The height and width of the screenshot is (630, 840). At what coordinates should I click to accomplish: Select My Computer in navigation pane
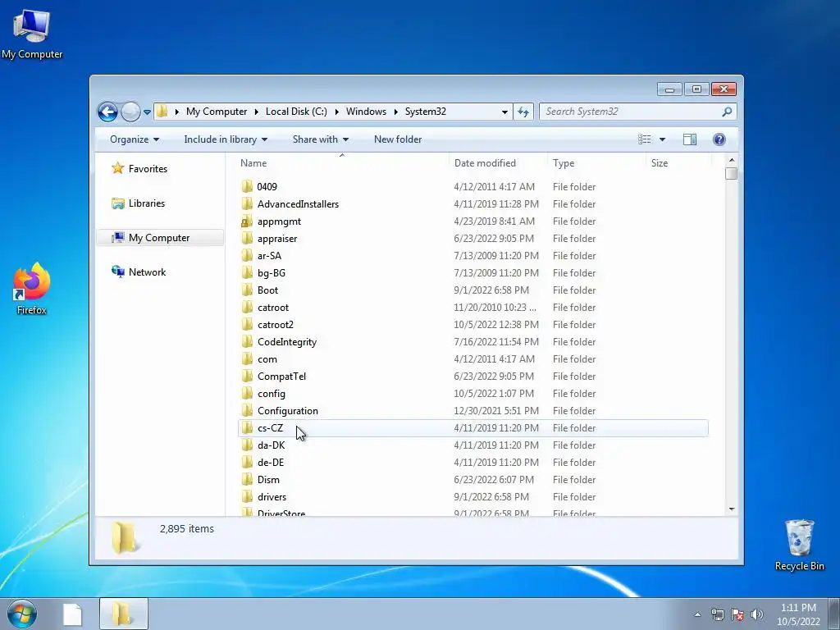click(x=159, y=238)
